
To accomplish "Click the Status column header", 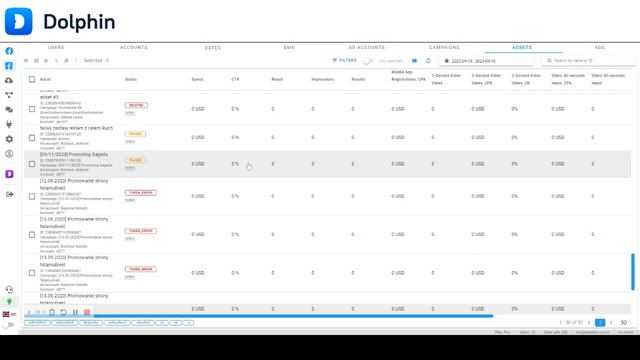I will [131, 79].
